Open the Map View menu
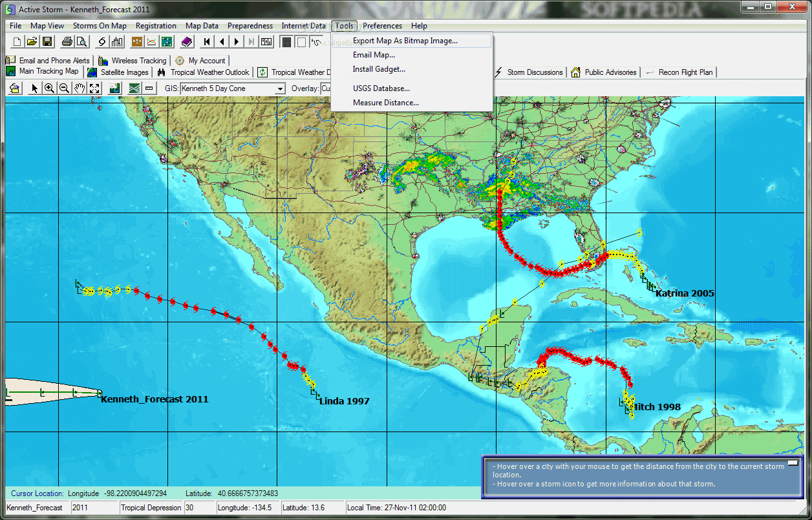The width and height of the screenshot is (812, 520). point(47,26)
